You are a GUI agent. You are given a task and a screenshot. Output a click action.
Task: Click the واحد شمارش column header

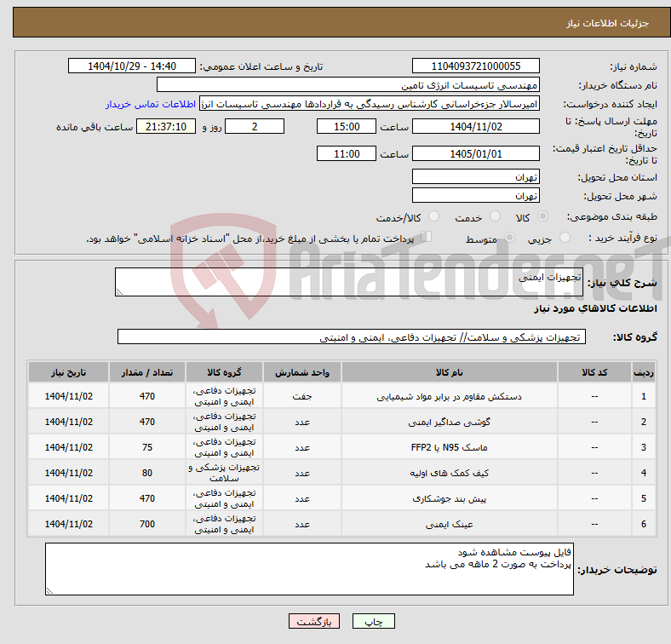pos(302,372)
